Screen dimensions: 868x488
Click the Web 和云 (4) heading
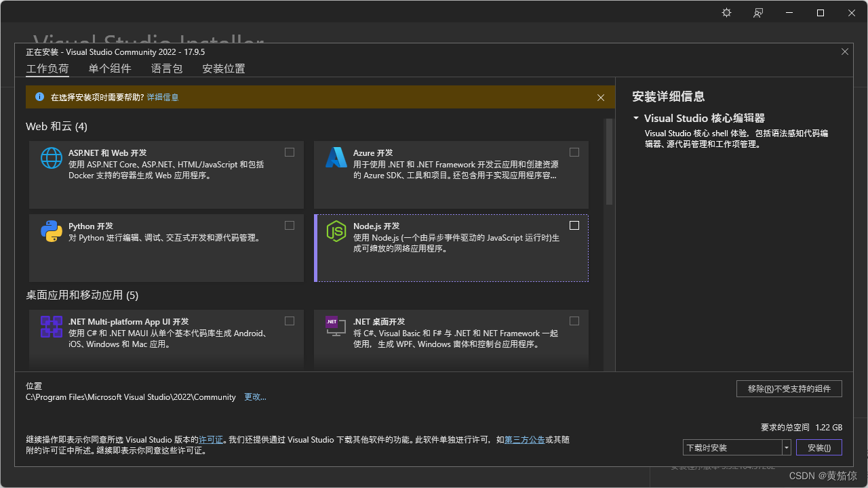56,127
